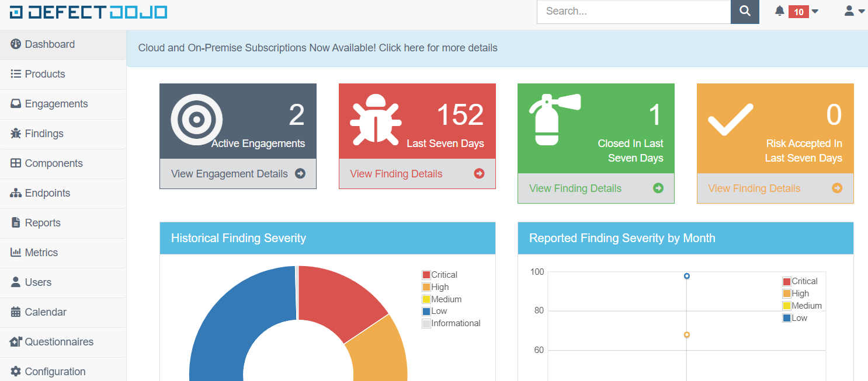Click the Cloud and On-Premise Subscriptions banner link
The width and height of the screenshot is (868, 381).
point(318,48)
